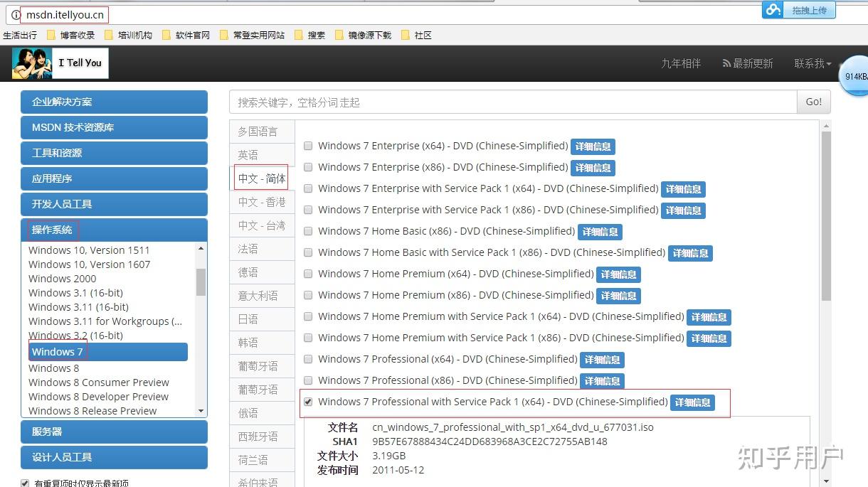Check Windows 7 Enterprise (x64) DVD checkbox
The width and height of the screenshot is (868, 487).
[308, 146]
